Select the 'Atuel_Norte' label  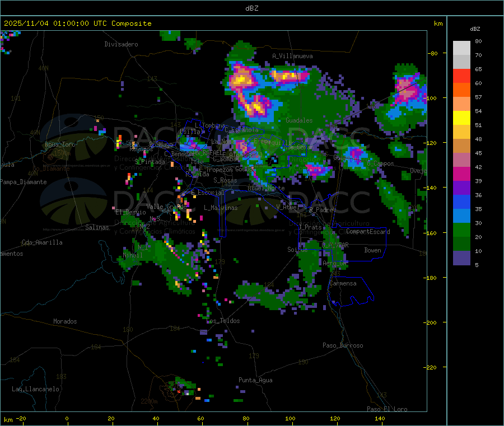[x=266, y=188]
